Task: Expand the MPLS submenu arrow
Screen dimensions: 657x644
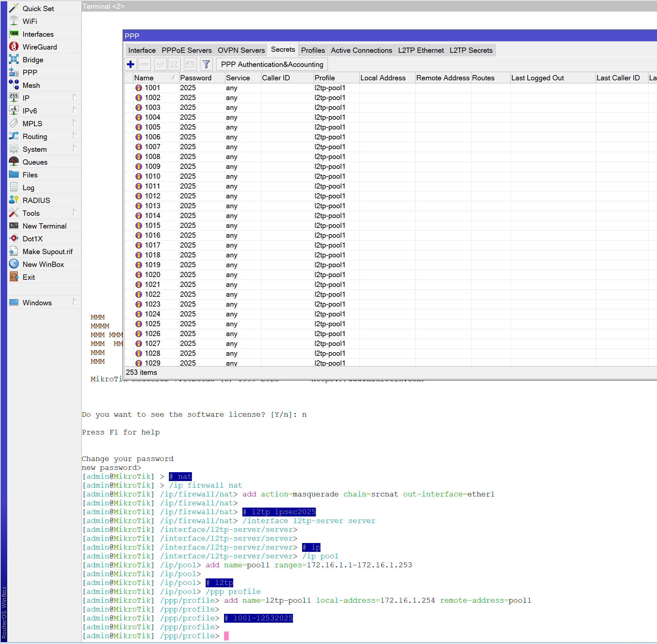Action: tap(75, 123)
